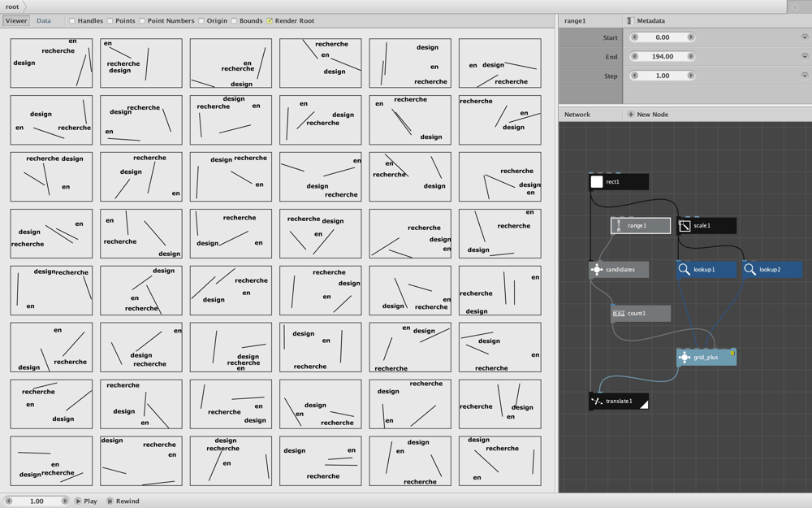The height and width of the screenshot is (508, 812).
Task: Select the lookup1 magnifier icon
Action: point(684,270)
